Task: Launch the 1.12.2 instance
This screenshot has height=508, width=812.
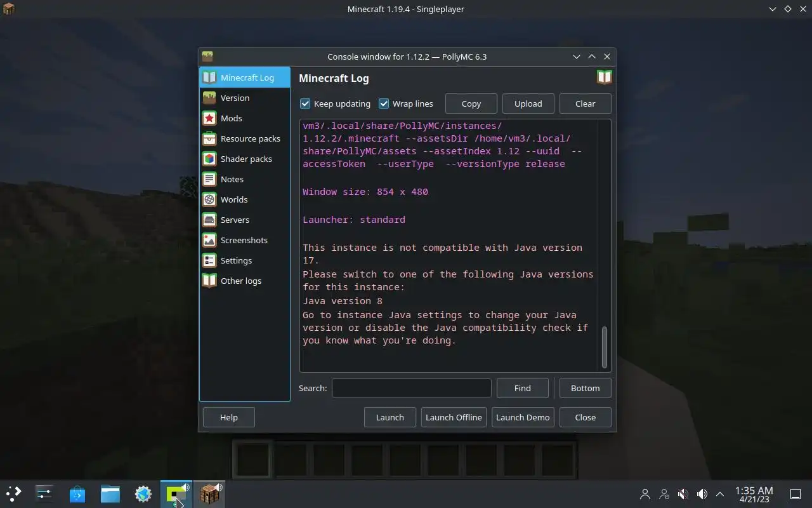Action: [x=390, y=417]
